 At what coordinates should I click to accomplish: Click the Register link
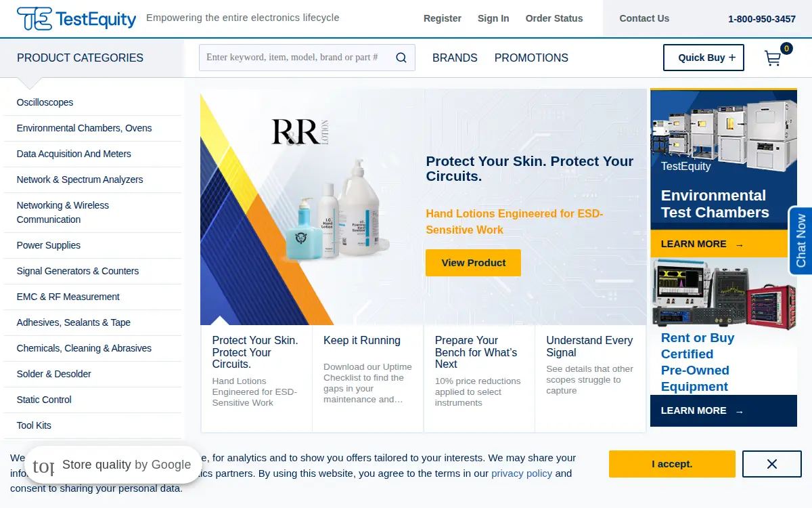[x=443, y=18]
